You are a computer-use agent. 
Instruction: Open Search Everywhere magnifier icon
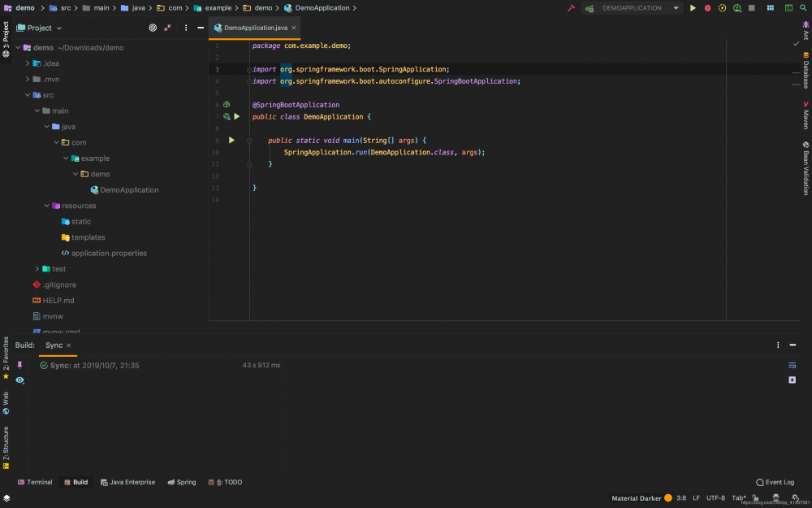[x=804, y=8]
